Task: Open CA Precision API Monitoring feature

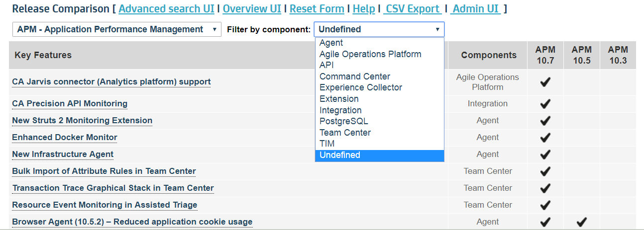Action: [70, 104]
